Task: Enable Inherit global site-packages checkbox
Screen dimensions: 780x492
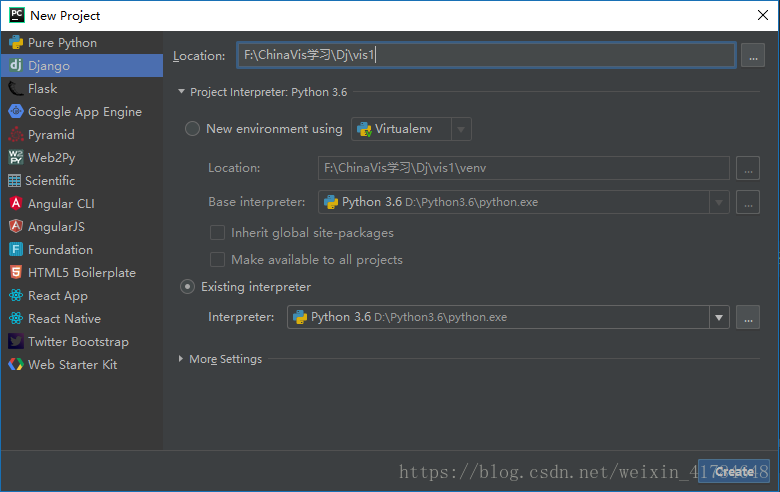Action: [217, 233]
